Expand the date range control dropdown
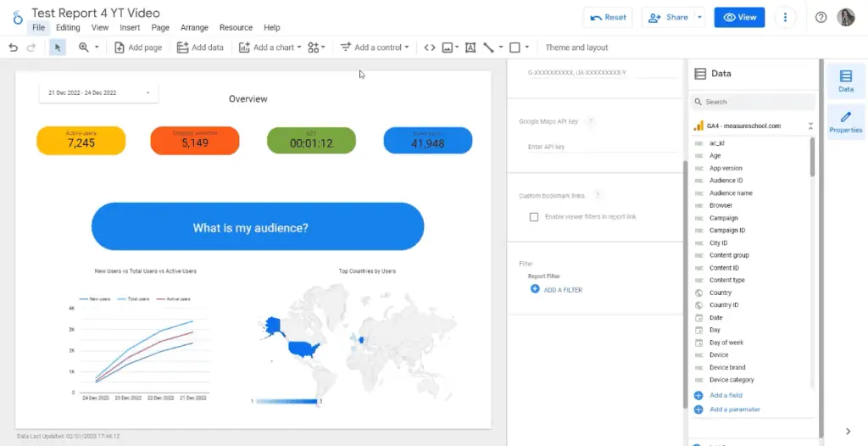 [147, 92]
